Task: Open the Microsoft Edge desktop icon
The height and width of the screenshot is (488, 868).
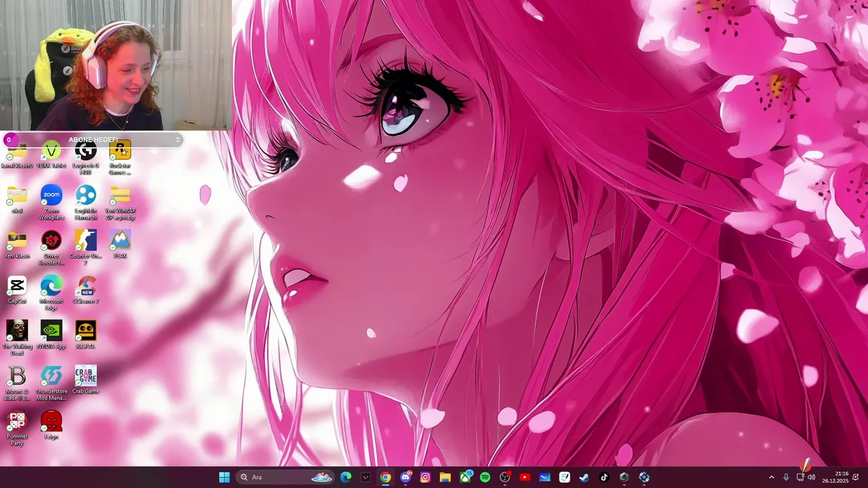Action: click(52, 293)
